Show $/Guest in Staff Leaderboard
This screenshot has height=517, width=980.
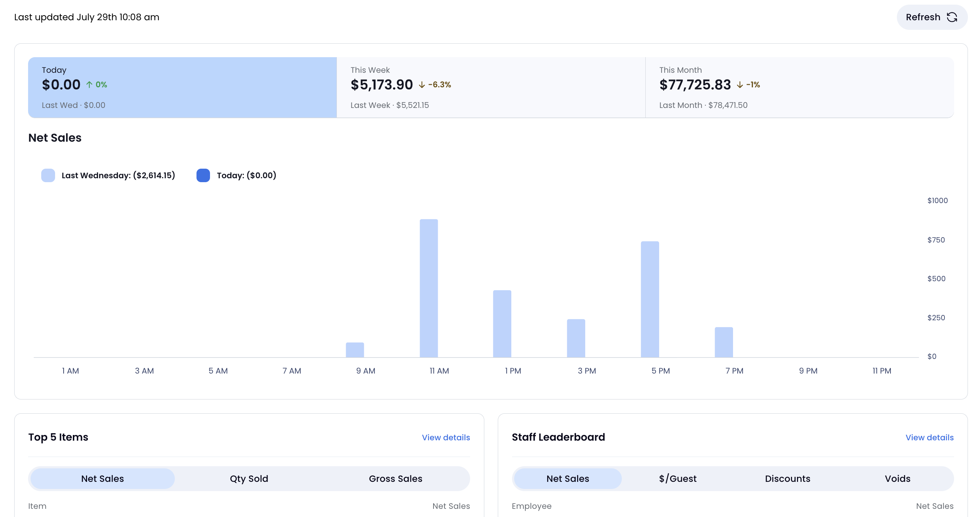(x=678, y=479)
